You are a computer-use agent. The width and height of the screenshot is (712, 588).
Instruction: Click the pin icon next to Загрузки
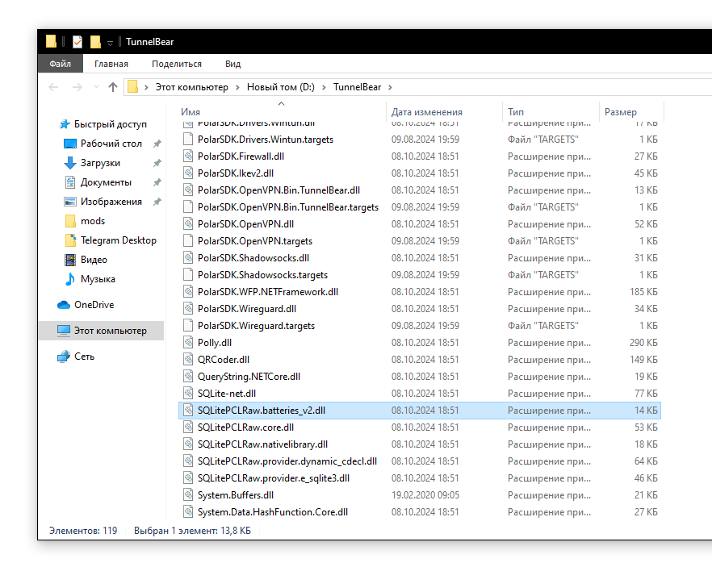click(x=157, y=163)
